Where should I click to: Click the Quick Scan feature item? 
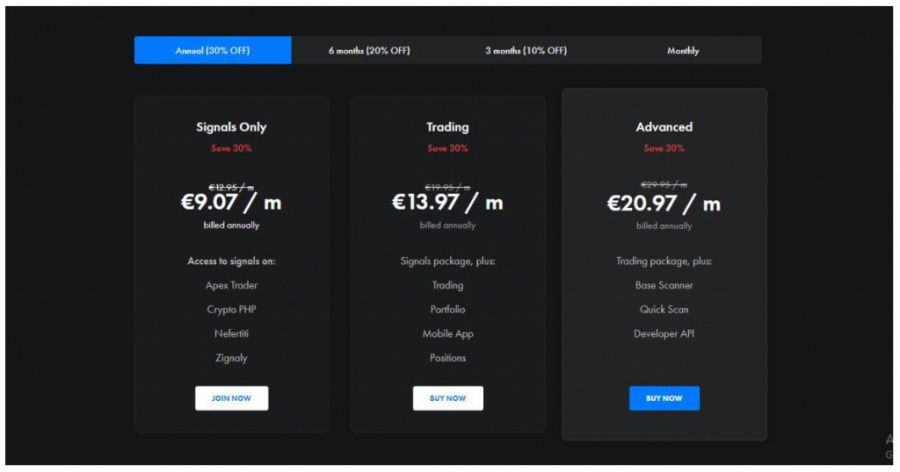(664, 309)
